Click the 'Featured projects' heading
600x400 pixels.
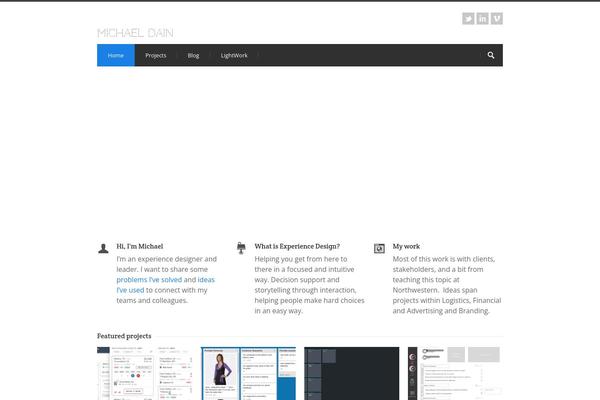click(124, 336)
